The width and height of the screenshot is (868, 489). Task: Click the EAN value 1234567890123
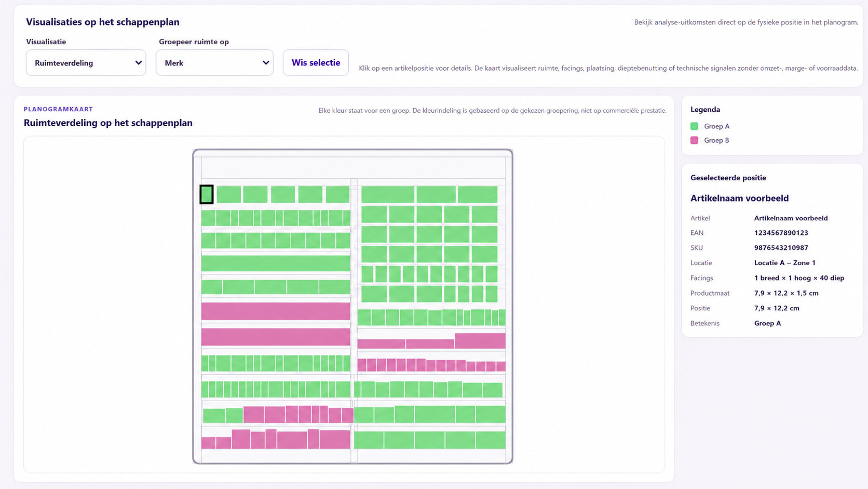pyautogui.click(x=781, y=233)
